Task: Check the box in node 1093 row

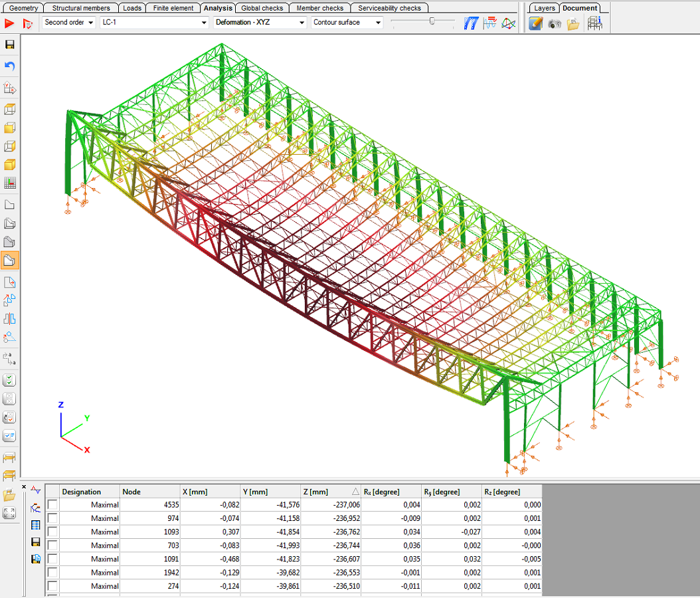Action: coord(52,532)
